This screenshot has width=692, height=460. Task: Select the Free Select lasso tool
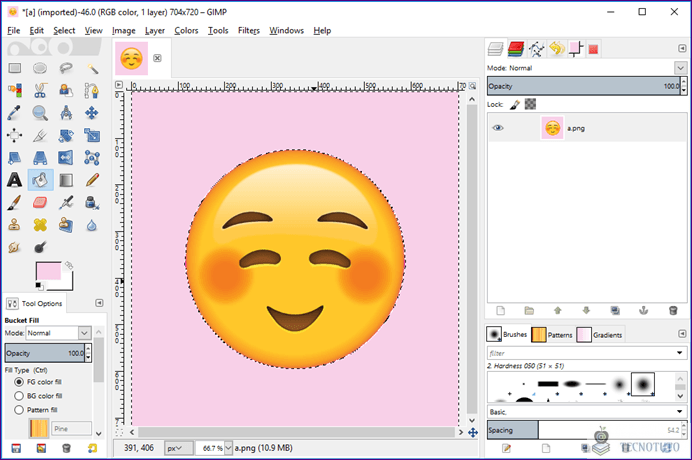pos(66,68)
